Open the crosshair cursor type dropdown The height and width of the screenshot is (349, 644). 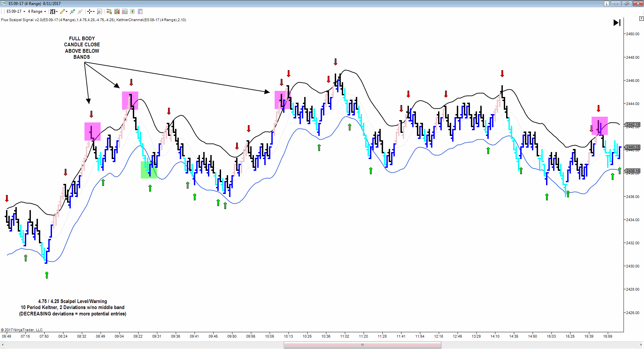tap(91, 11)
